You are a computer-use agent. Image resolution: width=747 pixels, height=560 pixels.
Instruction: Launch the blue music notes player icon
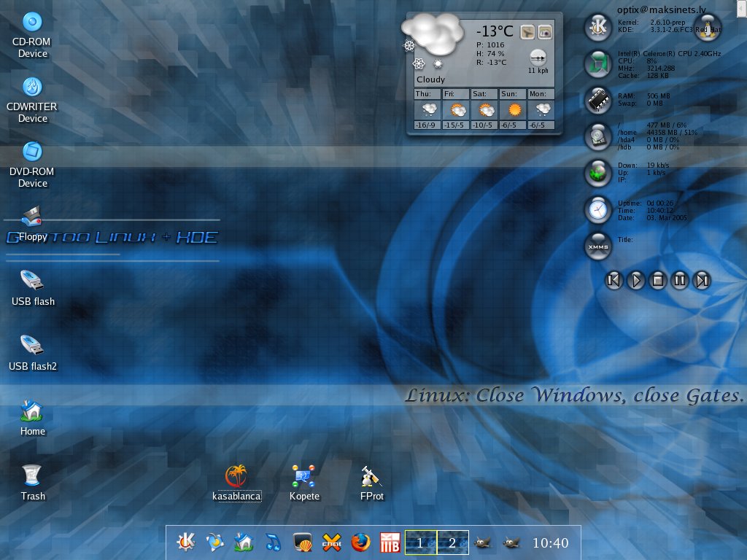273,542
